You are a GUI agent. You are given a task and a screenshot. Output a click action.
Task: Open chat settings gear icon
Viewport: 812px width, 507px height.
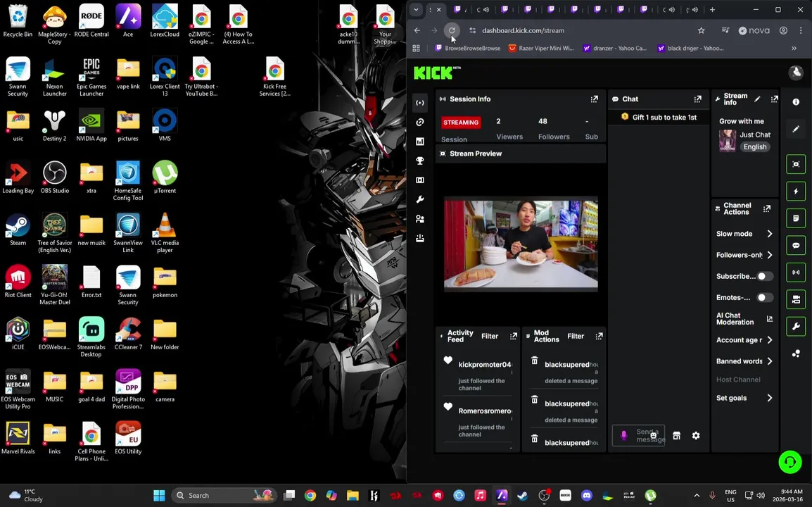(696, 435)
